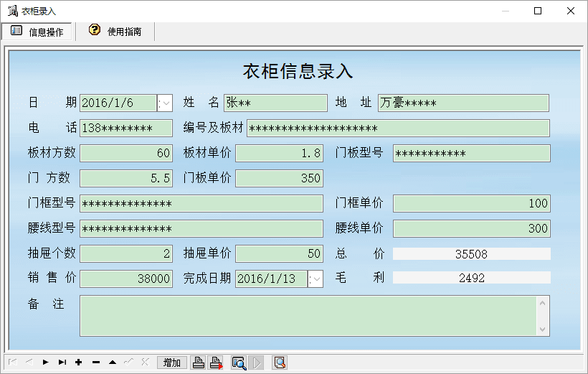The image size is (588, 374).
Task: Click the 腰线型号 input field
Action: pyautogui.click(x=201, y=229)
